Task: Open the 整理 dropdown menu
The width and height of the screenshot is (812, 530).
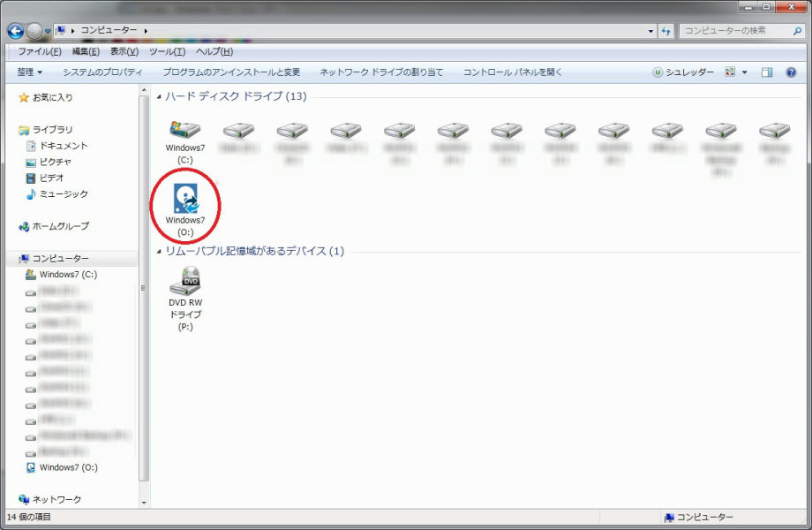Action: click(x=30, y=72)
